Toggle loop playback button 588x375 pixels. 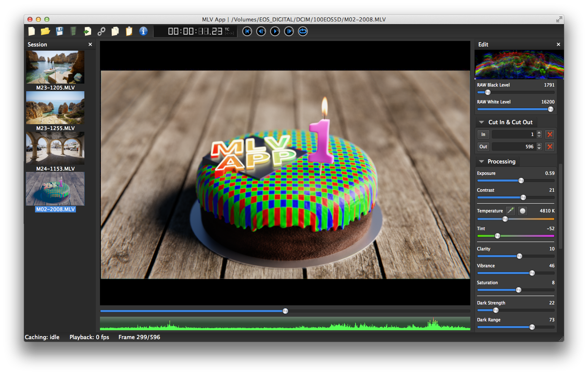(x=303, y=31)
